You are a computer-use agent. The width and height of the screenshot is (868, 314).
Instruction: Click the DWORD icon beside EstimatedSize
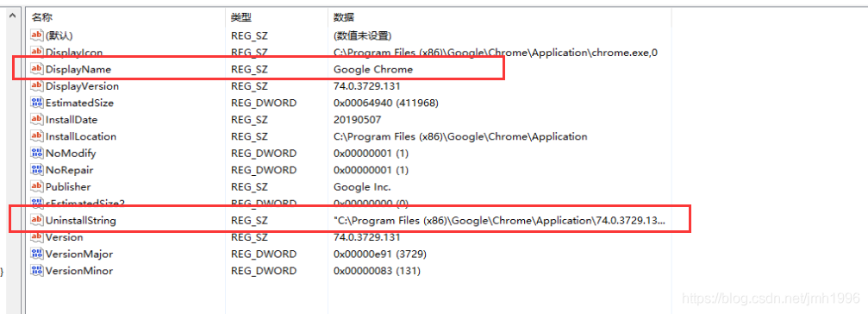[36, 103]
